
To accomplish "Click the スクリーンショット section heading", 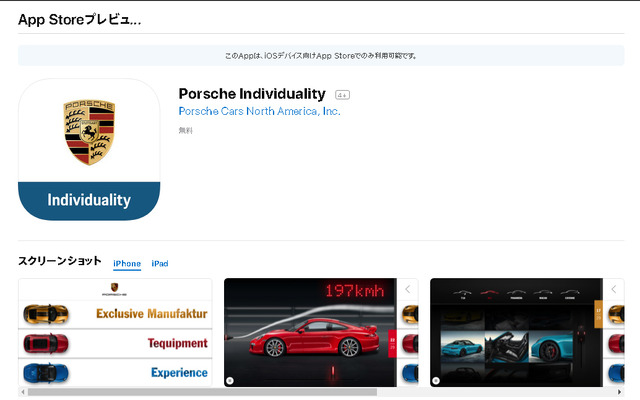I will pos(60,261).
